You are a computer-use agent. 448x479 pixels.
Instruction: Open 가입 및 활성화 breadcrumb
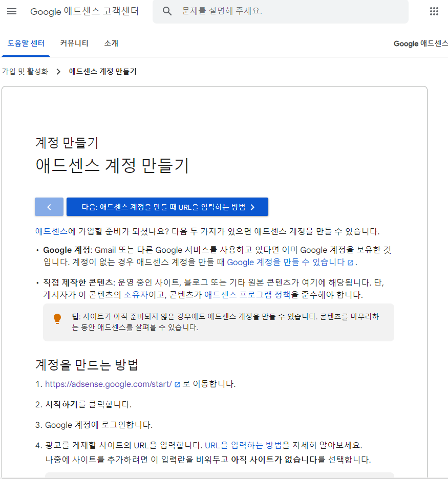(x=25, y=72)
